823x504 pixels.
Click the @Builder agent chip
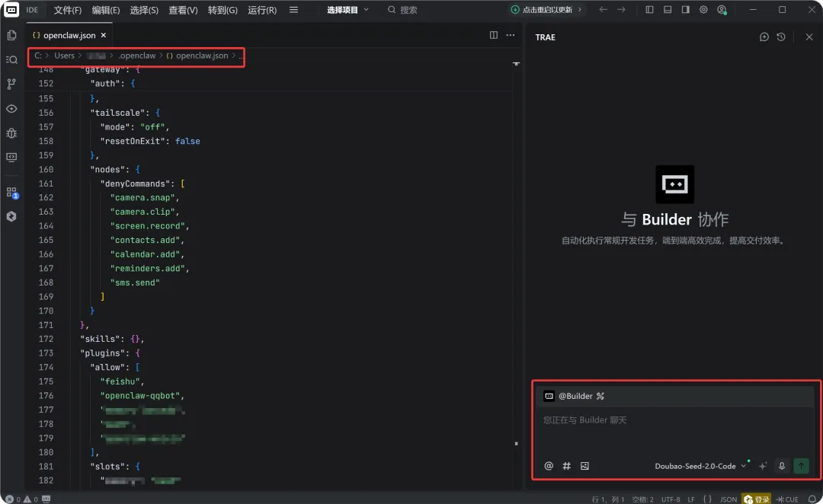pyautogui.click(x=575, y=396)
